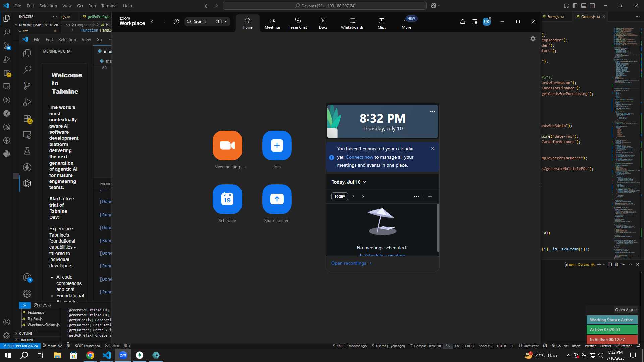Open VS Code Search icon in activity bar
644x362 pixels.
6,32
